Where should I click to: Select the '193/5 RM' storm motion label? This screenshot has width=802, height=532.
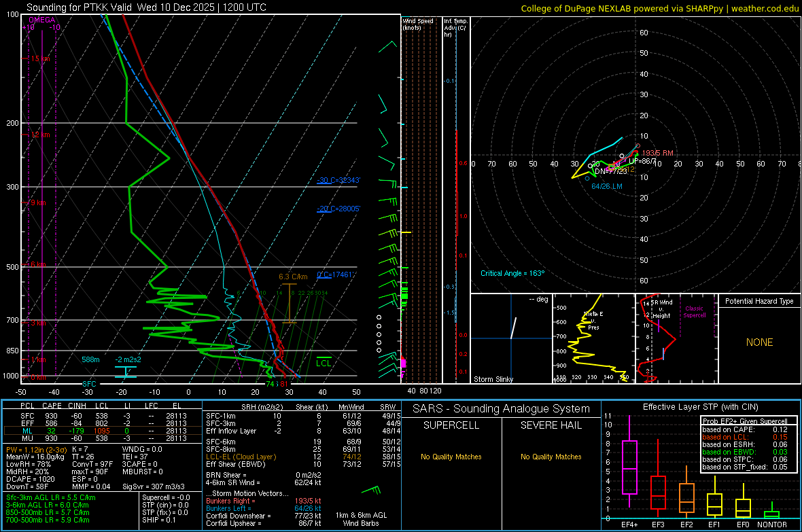pos(657,153)
